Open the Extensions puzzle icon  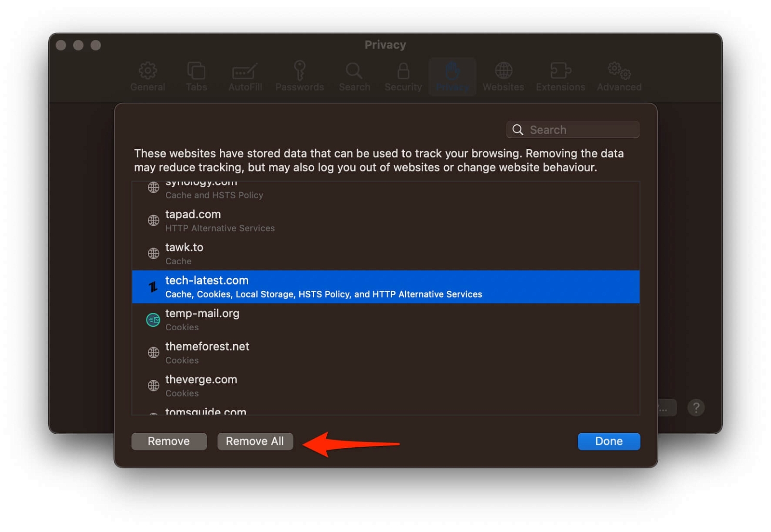point(560,71)
